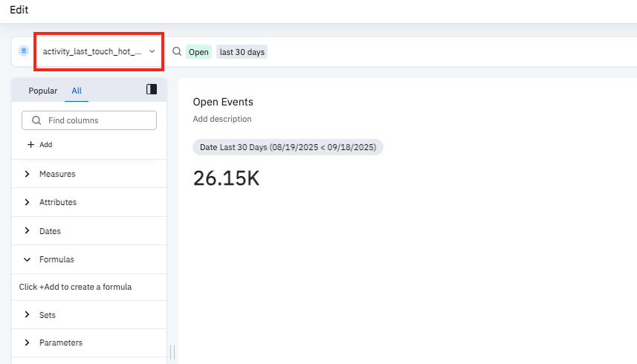Toggle the data panel collapse icon

pyautogui.click(x=152, y=89)
